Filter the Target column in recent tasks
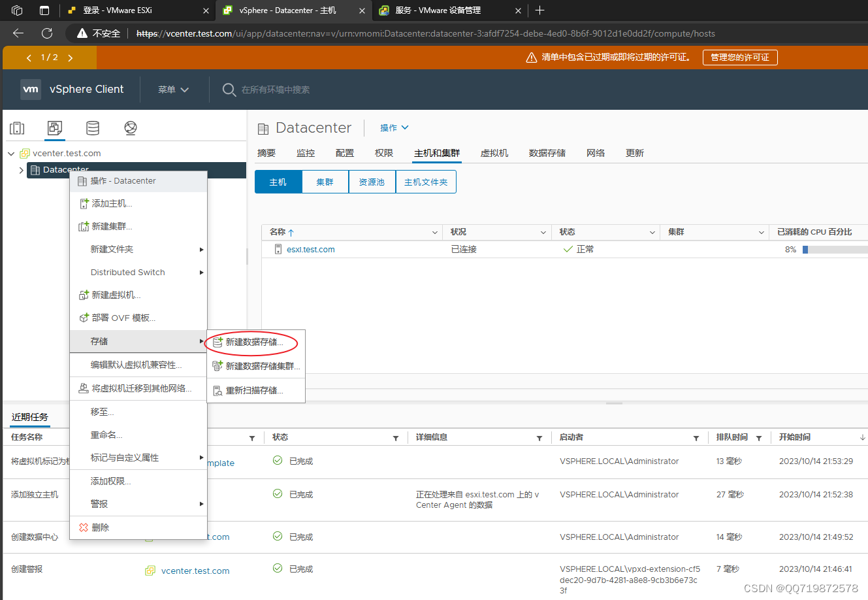Viewport: 868px width, 600px height. point(252,438)
